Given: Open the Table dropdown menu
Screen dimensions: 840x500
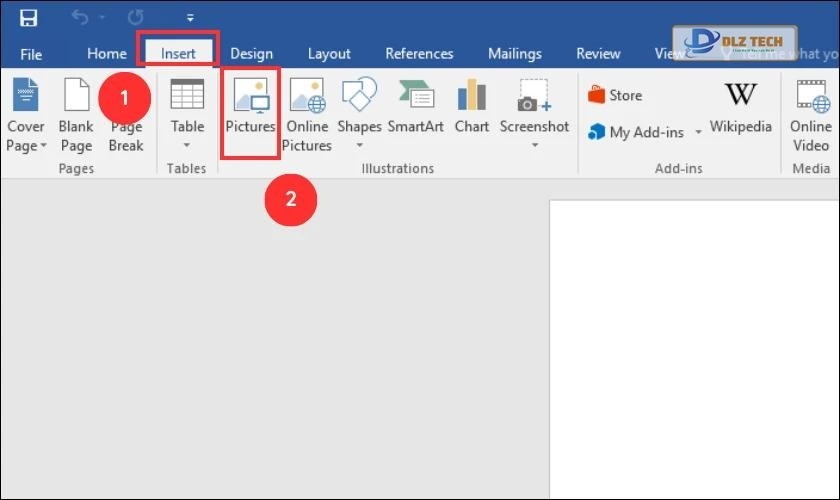Looking at the screenshot, I should click(186, 146).
